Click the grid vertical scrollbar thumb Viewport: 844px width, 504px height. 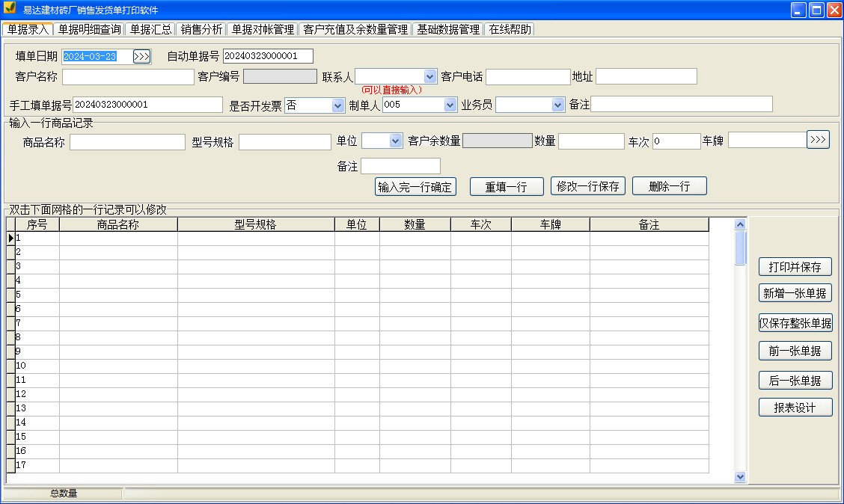pos(740,248)
